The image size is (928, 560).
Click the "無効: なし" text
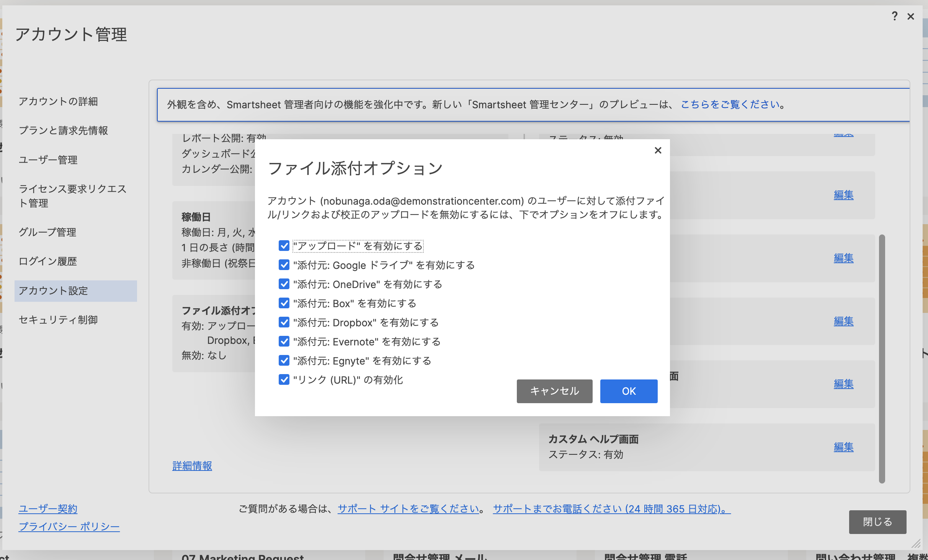click(204, 355)
